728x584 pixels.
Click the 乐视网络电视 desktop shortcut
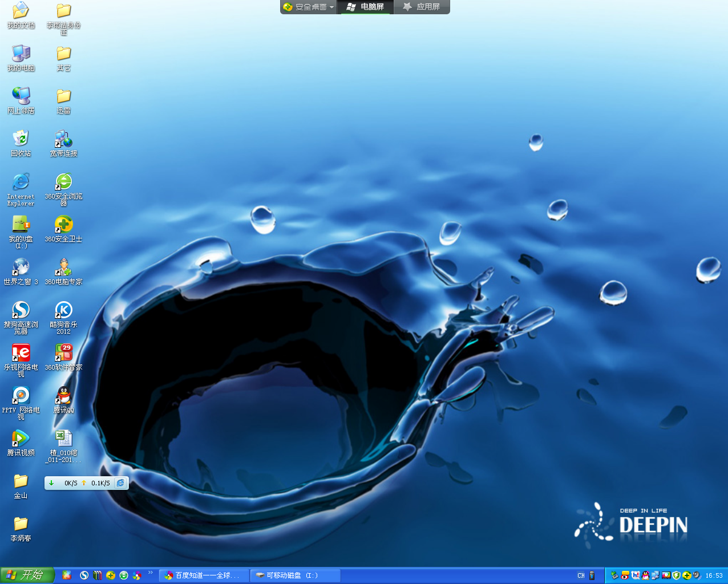click(21, 352)
